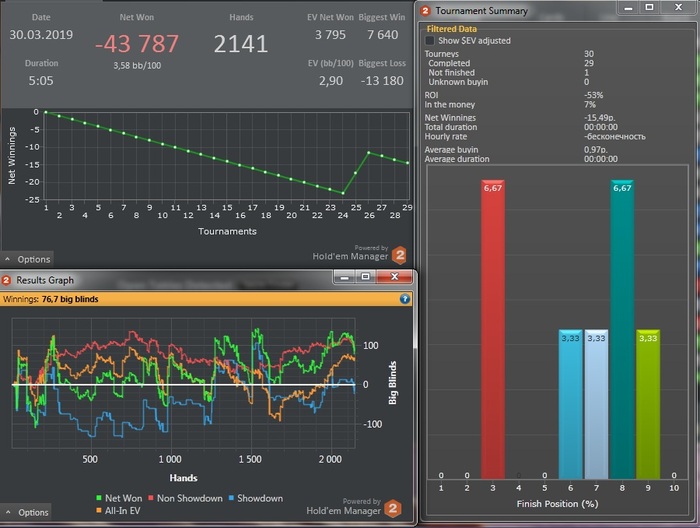
Task: Toggle the blue Showdown legend swatch
Action: point(231,498)
